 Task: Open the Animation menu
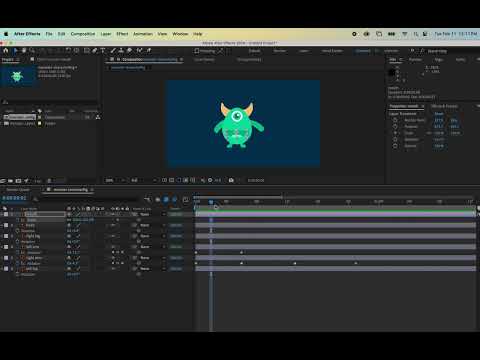[143, 34]
